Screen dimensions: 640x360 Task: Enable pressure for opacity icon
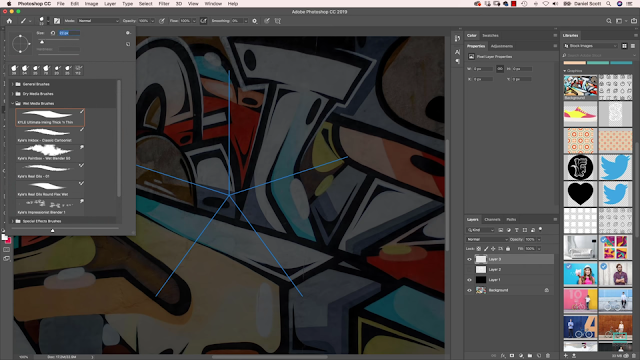click(x=162, y=21)
